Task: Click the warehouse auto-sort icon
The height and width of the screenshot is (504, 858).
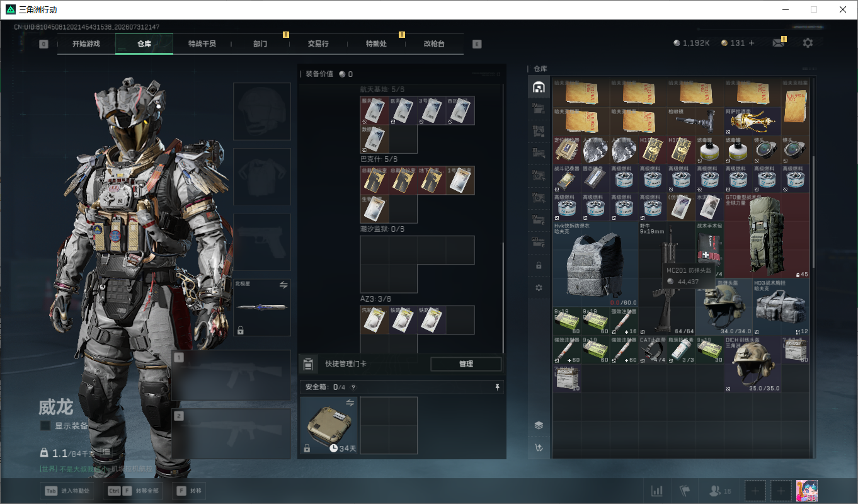Action: click(539, 448)
